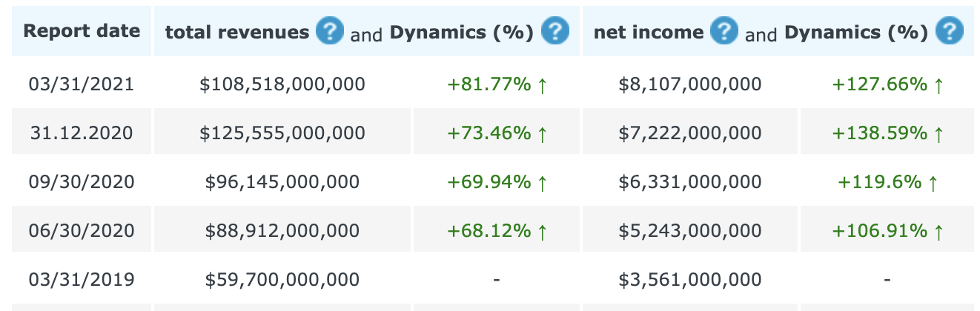The image size is (980, 311).
Task: Click the $8,107,000,000 net income value
Action: [x=690, y=84]
